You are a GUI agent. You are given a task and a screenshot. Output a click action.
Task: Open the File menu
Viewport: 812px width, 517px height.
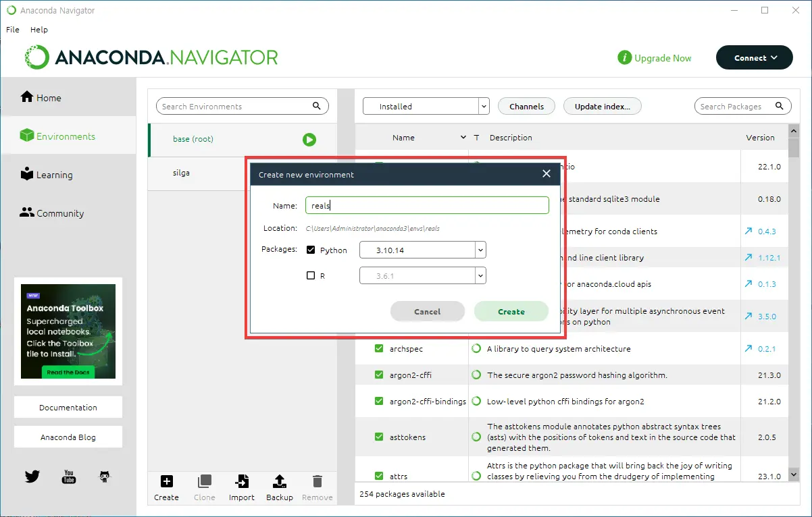point(12,29)
